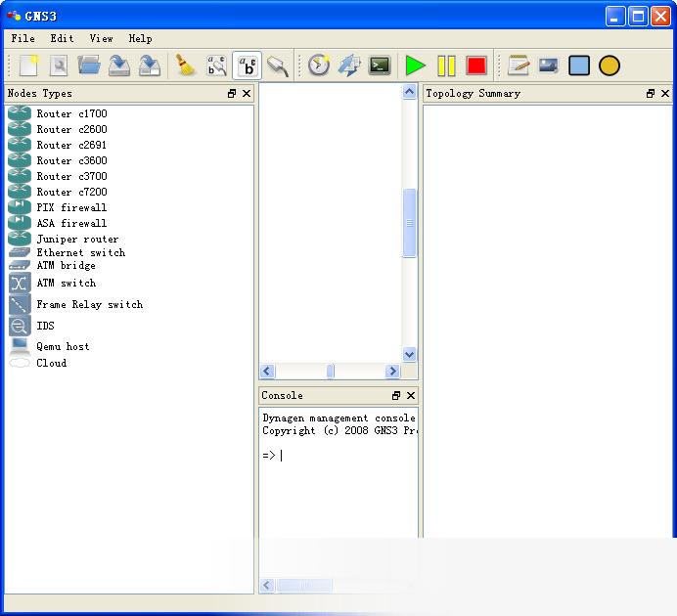677x616 pixels.
Task: Select the draw rectangle tool
Action: (579, 66)
